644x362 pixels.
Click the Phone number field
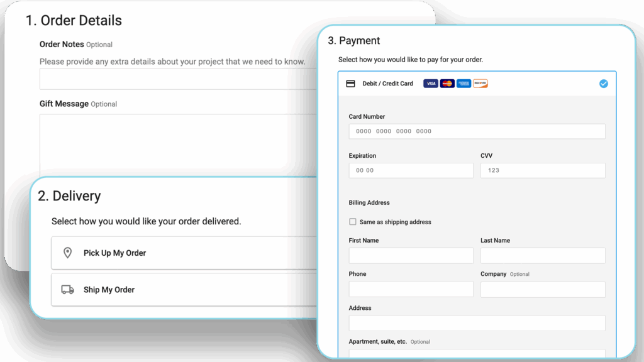tap(411, 289)
